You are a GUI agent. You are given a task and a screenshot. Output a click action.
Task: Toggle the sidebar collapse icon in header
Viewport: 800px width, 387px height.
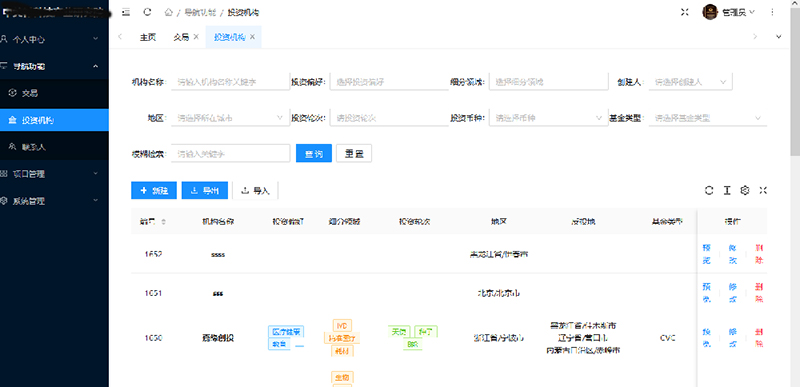point(126,12)
